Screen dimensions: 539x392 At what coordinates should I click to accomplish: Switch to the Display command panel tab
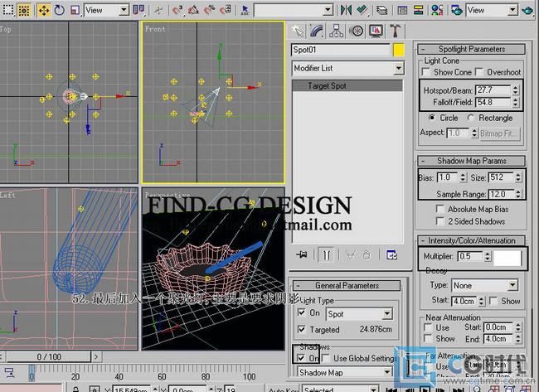[376, 31]
